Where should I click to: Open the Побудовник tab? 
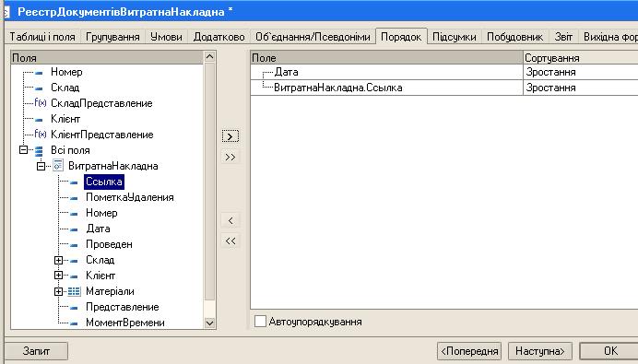pos(514,37)
